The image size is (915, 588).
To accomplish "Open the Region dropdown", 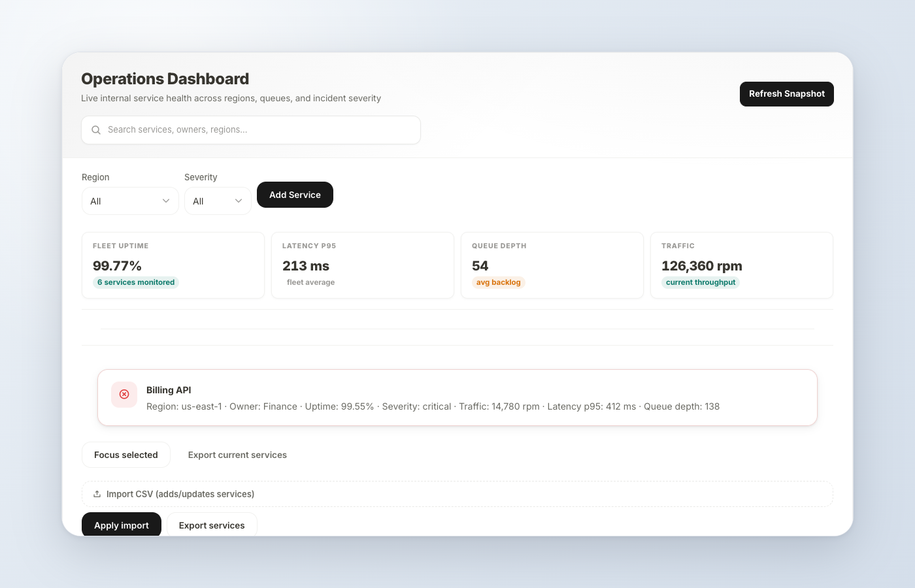I will point(130,201).
